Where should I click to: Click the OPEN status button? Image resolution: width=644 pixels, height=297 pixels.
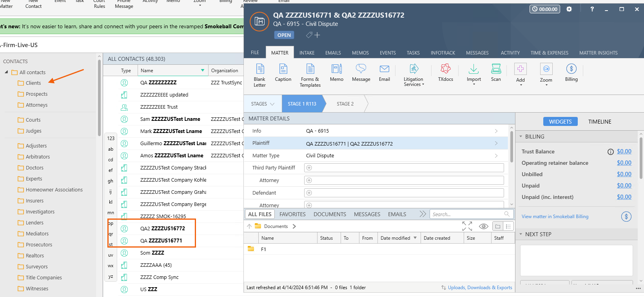(x=284, y=35)
